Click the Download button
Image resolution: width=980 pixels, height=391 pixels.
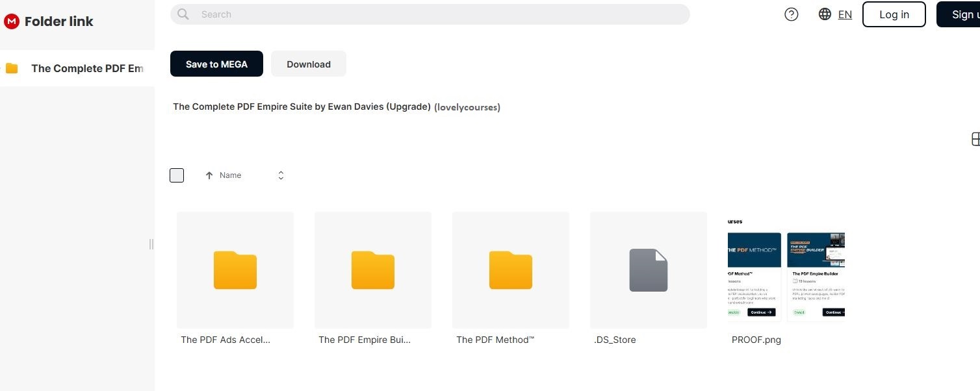(x=309, y=64)
